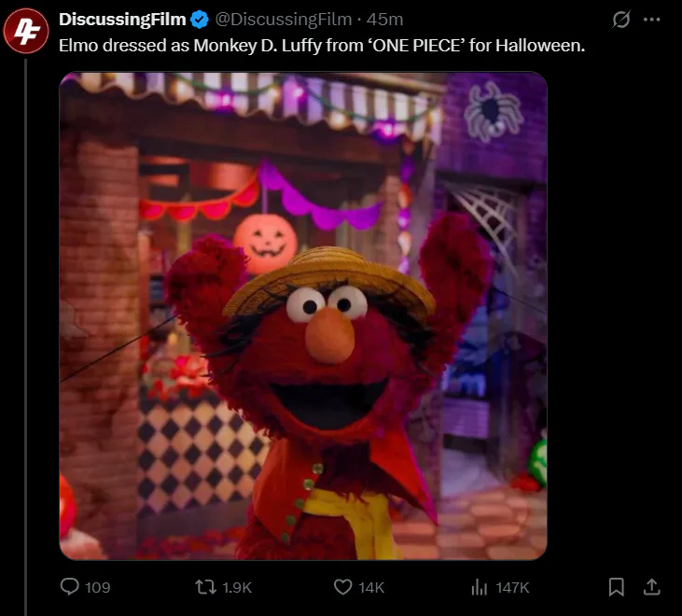682x616 pixels.
Task: Click the Grok explain-post icon
Action: point(619,20)
